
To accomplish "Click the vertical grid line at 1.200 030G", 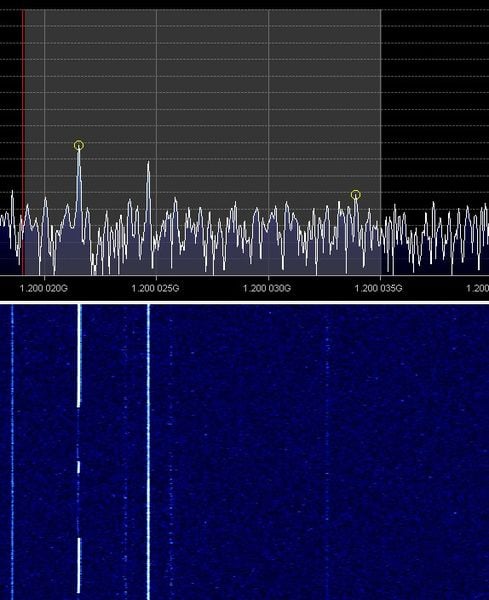I will click(x=269, y=142).
